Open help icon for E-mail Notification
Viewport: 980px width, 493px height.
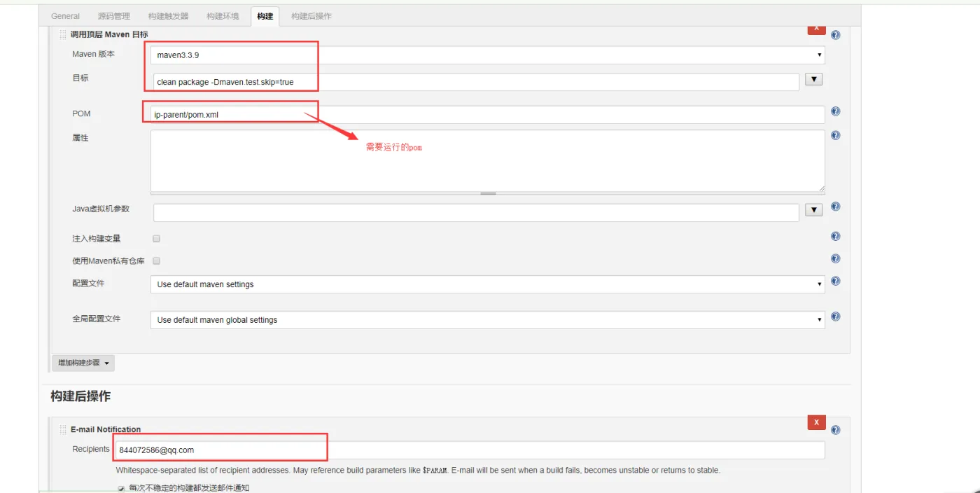pos(835,430)
